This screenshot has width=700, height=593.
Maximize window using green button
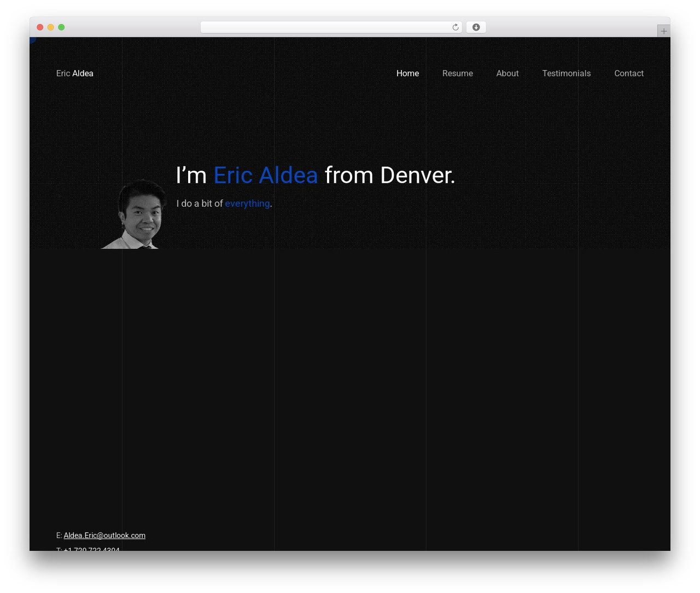pos(61,27)
